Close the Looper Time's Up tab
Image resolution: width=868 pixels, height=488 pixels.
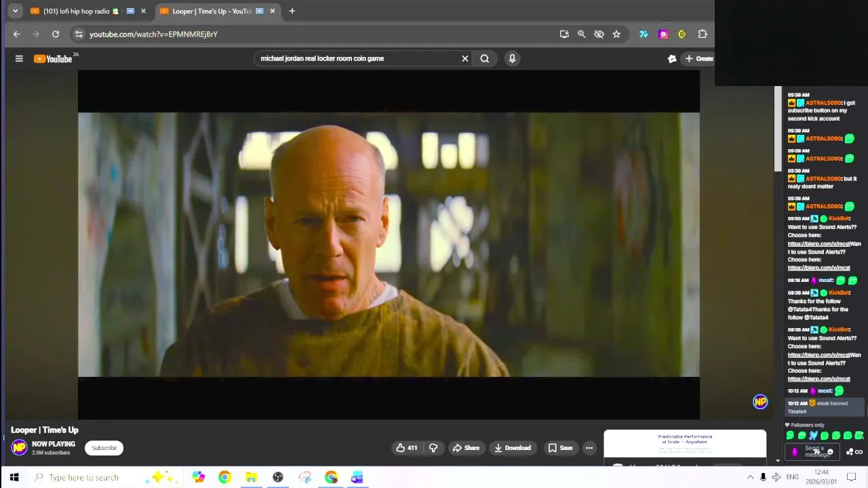273,11
